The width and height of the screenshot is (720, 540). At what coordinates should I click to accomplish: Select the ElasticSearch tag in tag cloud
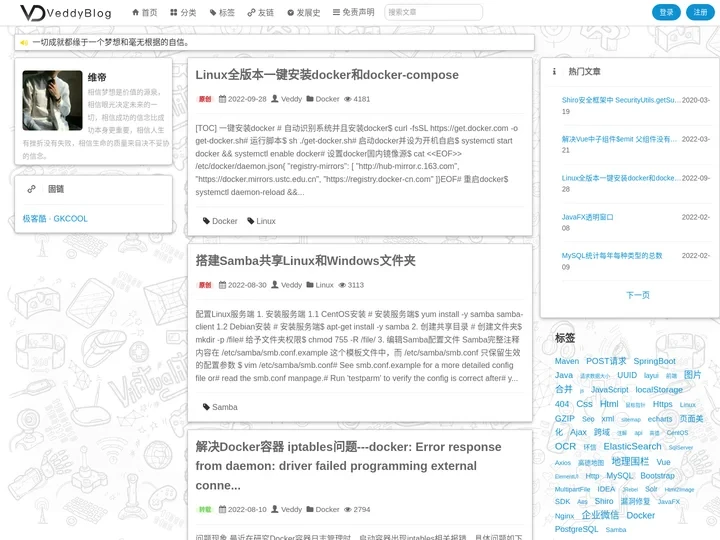pyautogui.click(x=632, y=446)
